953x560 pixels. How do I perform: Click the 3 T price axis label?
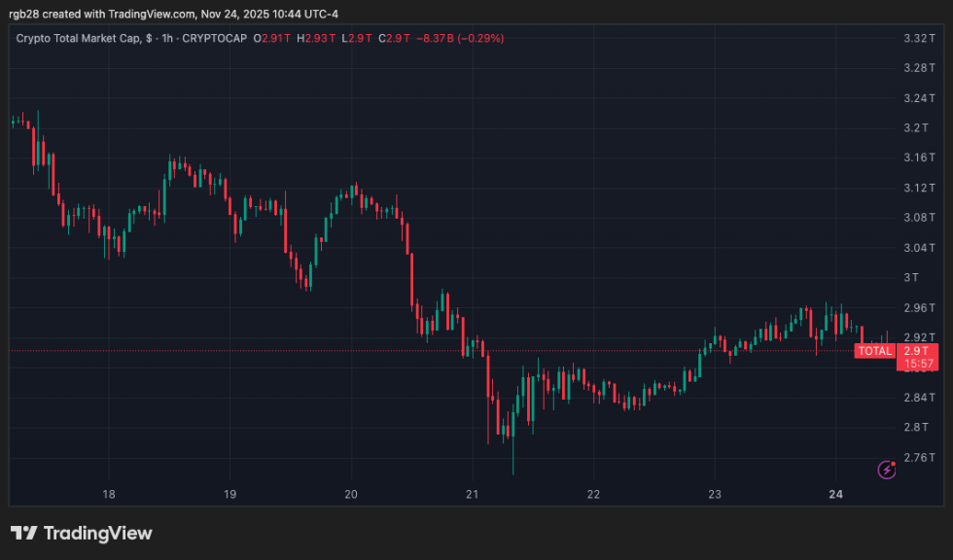tap(911, 278)
